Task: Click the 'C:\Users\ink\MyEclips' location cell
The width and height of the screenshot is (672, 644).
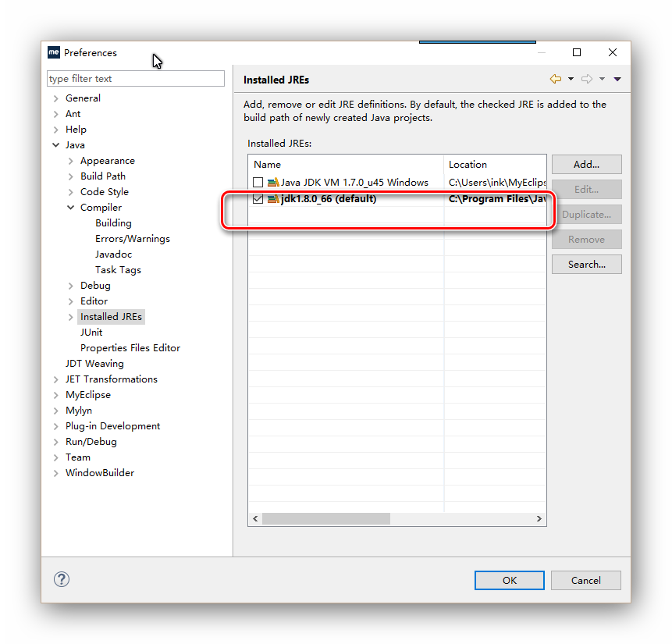Action: coord(497,183)
